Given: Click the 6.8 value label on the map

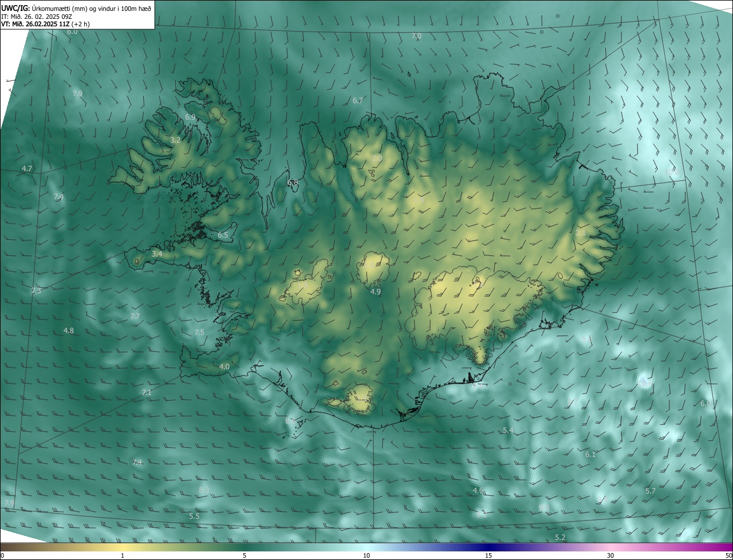Looking at the screenshot, I should pos(293,183).
